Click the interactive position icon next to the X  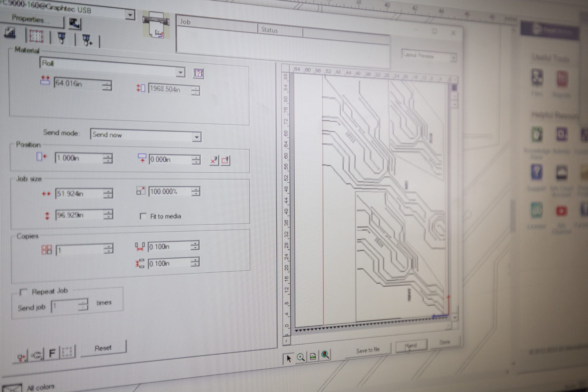225,160
